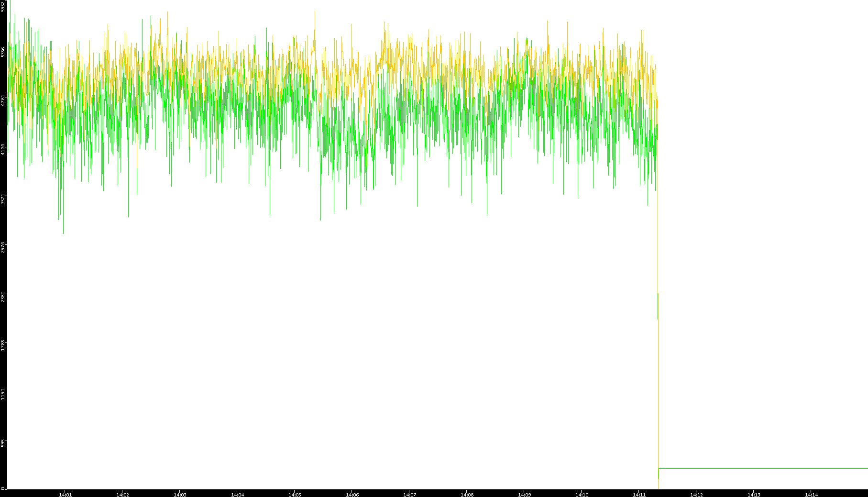Click the 14:11 time label

click(x=639, y=495)
